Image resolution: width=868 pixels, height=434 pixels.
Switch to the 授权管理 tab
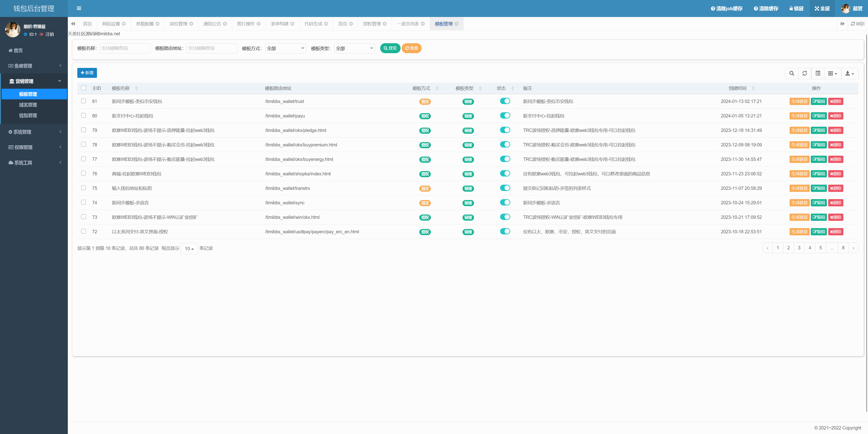[372, 24]
